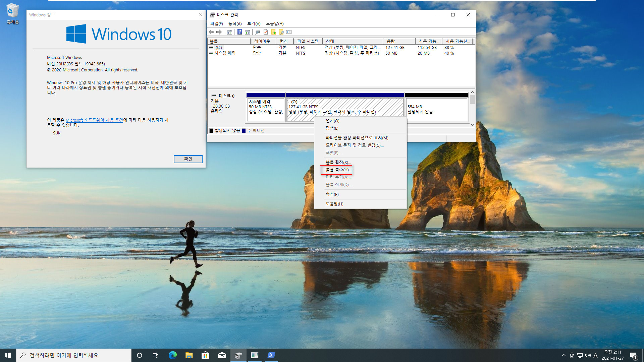Screen dimensions: 644x362
Task: Click the network tray icon
Action: coord(580,355)
